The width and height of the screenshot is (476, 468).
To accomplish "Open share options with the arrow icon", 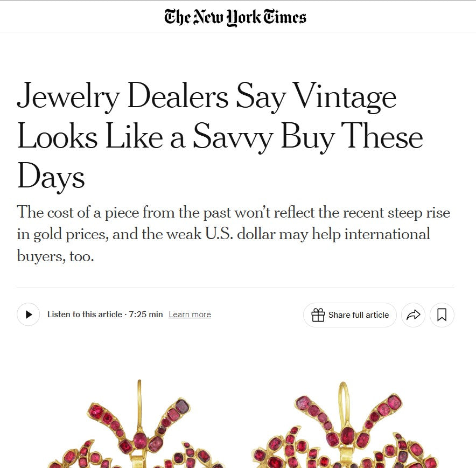I will pyautogui.click(x=413, y=315).
